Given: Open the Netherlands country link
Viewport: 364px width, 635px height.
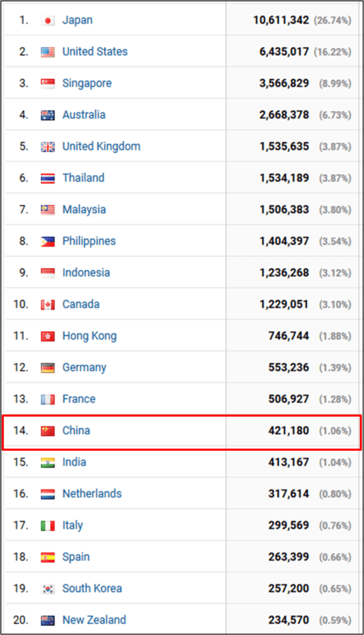Looking at the screenshot, I should coord(92,494).
